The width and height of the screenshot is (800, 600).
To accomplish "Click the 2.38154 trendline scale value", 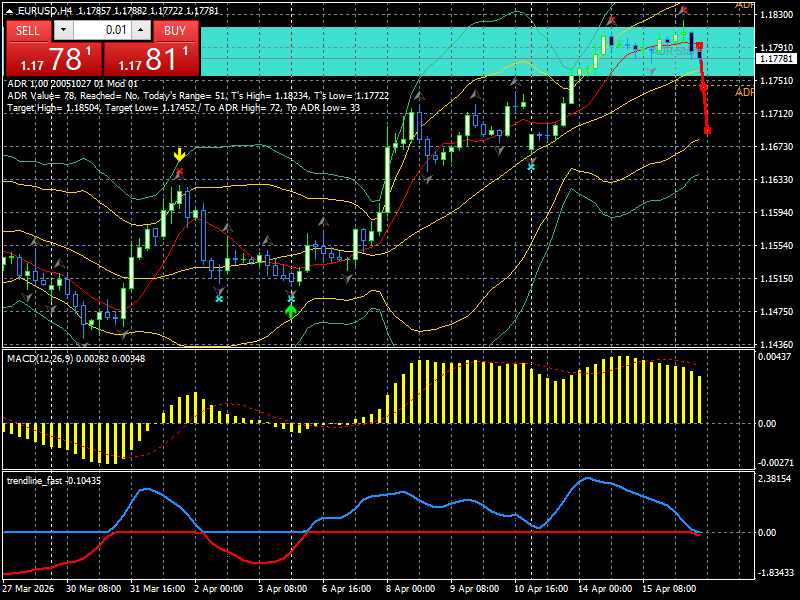I will pos(774,479).
